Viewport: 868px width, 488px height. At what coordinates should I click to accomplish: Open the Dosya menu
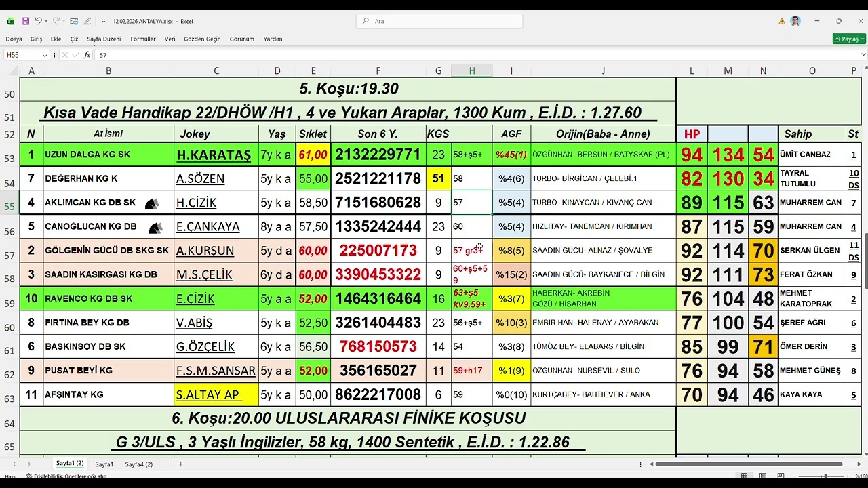tap(14, 39)
